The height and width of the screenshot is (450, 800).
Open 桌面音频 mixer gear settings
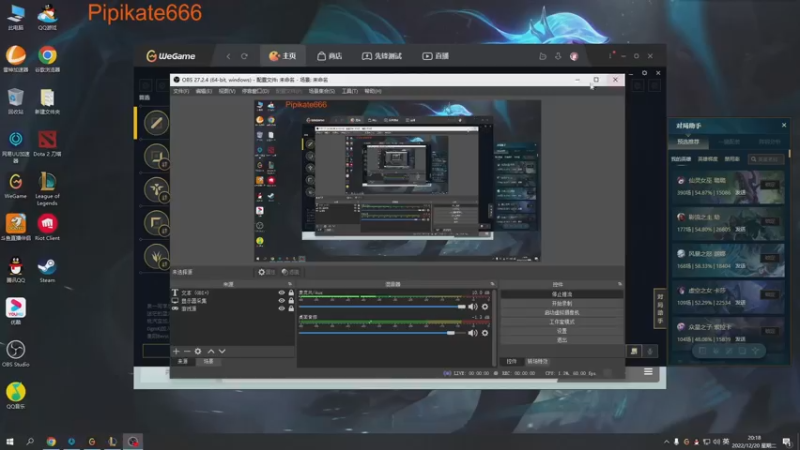[485, 333]
